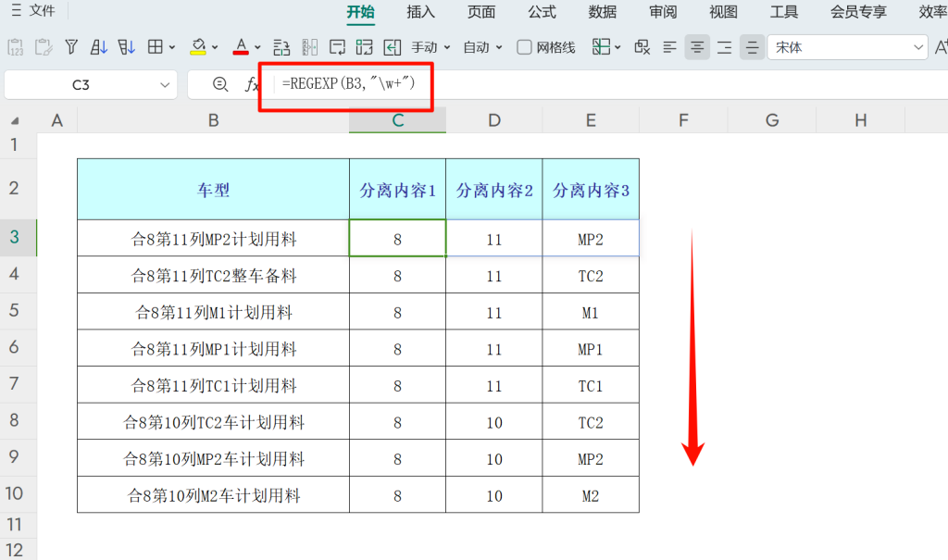948x560 pixels.
Task: Switch to the 公式 tab
Action: click(542, 11)
